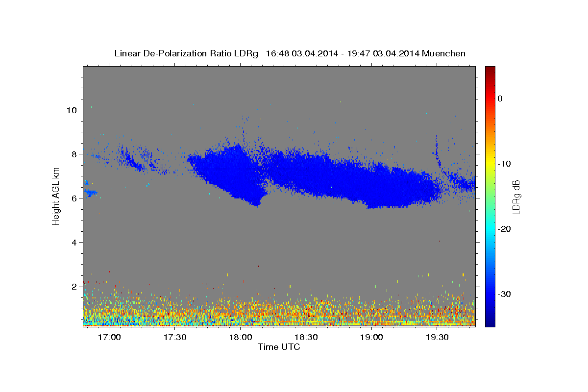Click the dark blue bottom of colorbar

pyautogui.click(x=490, y=322)
